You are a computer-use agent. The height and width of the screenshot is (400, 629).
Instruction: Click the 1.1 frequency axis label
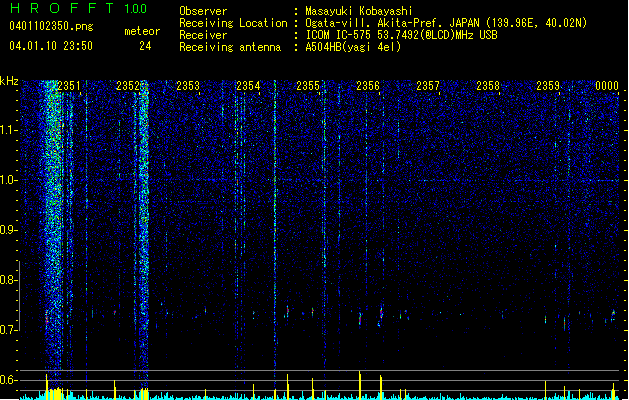click(x=8, y=130)
